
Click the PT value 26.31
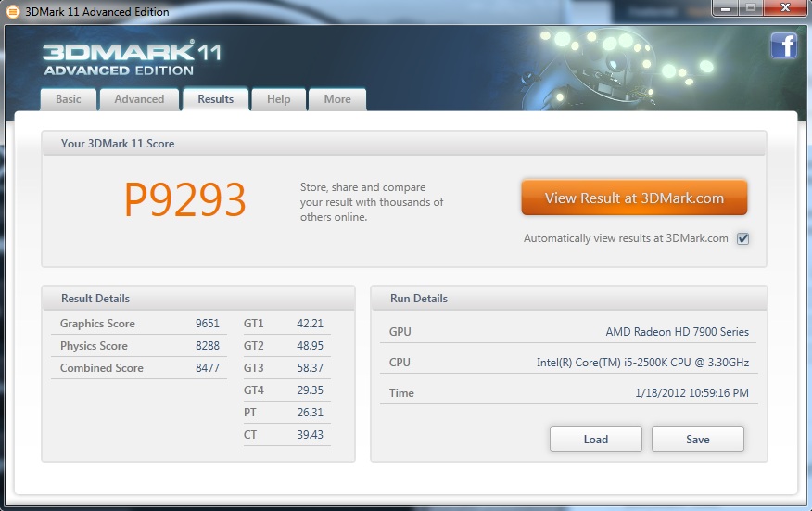tap(310, 413)
